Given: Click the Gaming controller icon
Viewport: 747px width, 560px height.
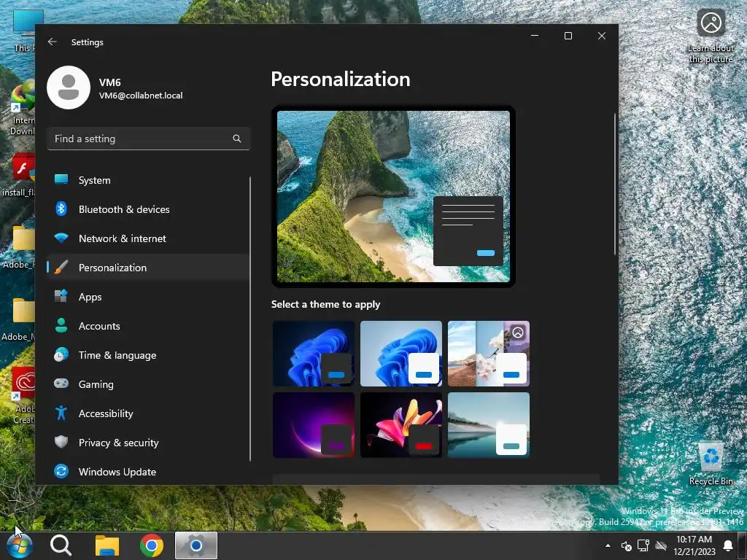Looking at the screenshot, I should coord(61,384).
